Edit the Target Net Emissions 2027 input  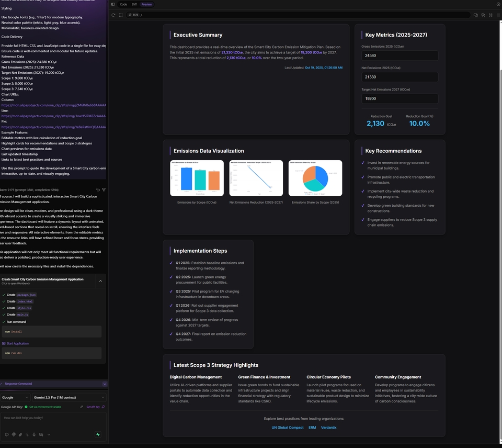pyautogui.click(x=400, y=98)
